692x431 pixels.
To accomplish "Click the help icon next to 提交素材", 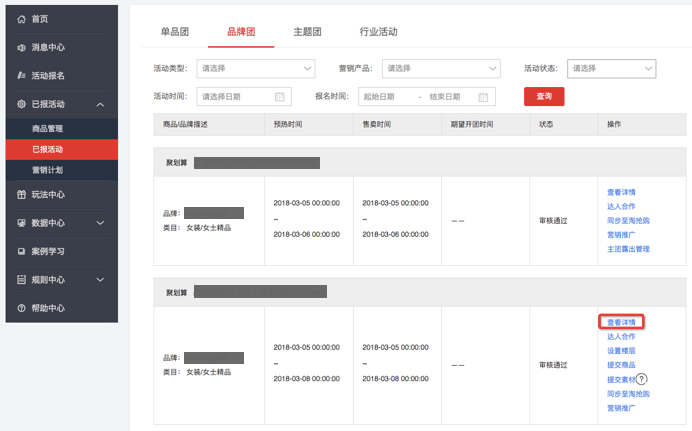I will click(642, 380).
